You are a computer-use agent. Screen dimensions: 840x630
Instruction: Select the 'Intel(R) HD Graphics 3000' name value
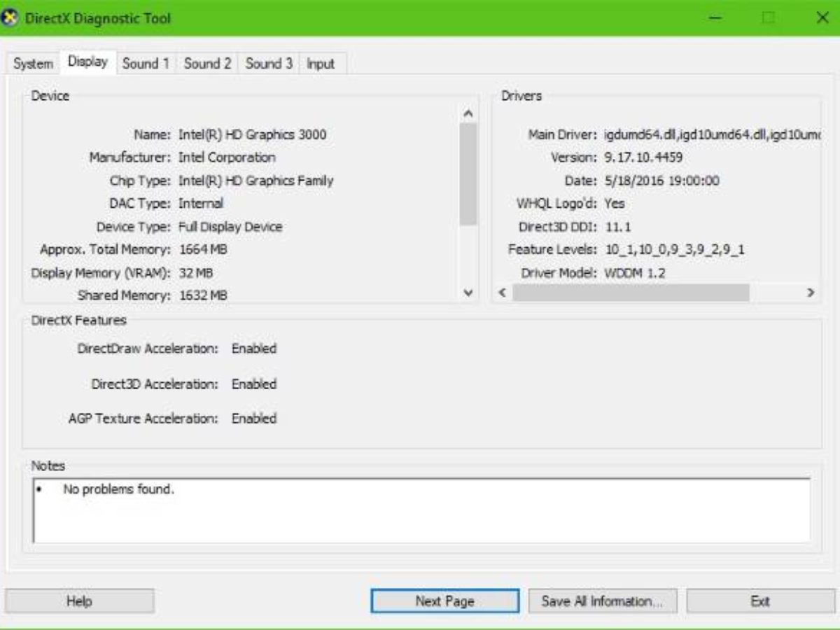point(252,134)
